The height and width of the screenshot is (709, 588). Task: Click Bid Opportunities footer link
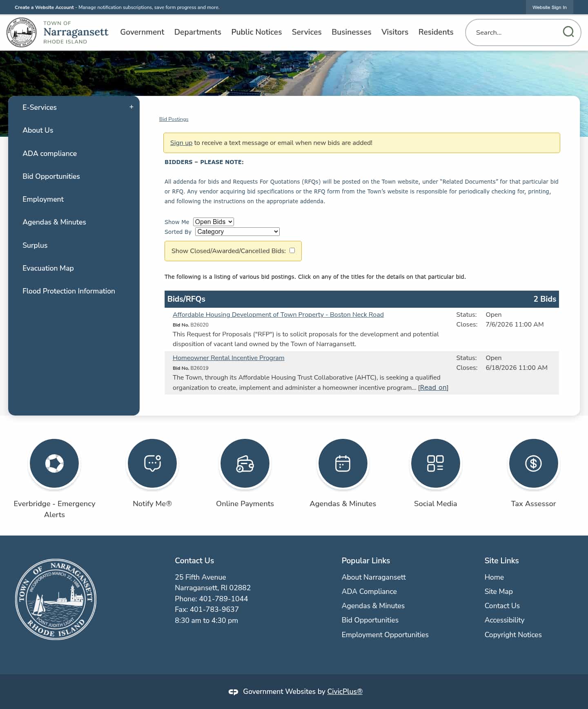pos(370,620)
